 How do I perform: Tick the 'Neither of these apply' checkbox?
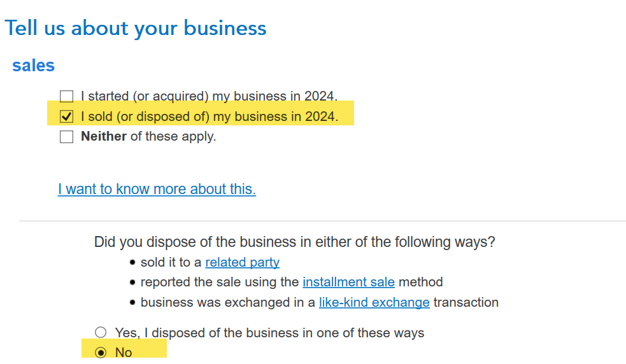tap(66, 137)
